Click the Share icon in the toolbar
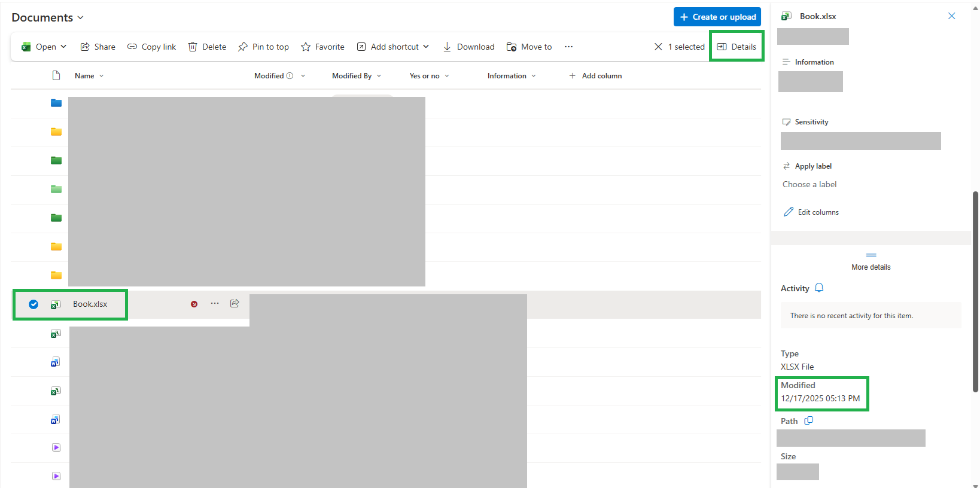The image size is (980, 488). point(85,47)
